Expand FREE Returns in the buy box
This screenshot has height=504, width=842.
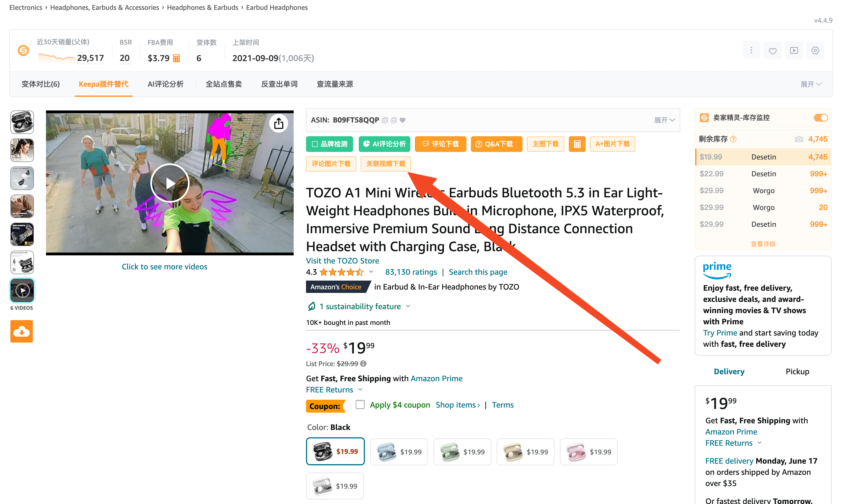pyautogui.click(x=760, y=443)
